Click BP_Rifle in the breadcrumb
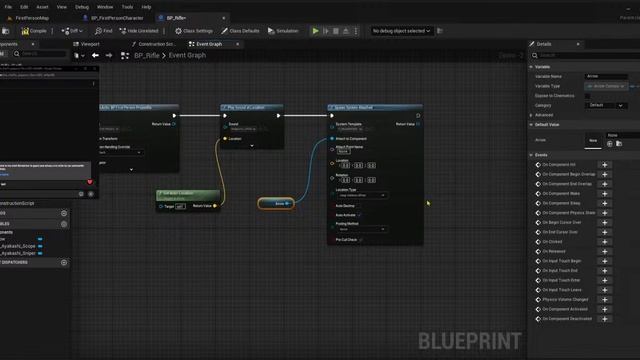This screenshot has height=360, width=640. [147, 56]
